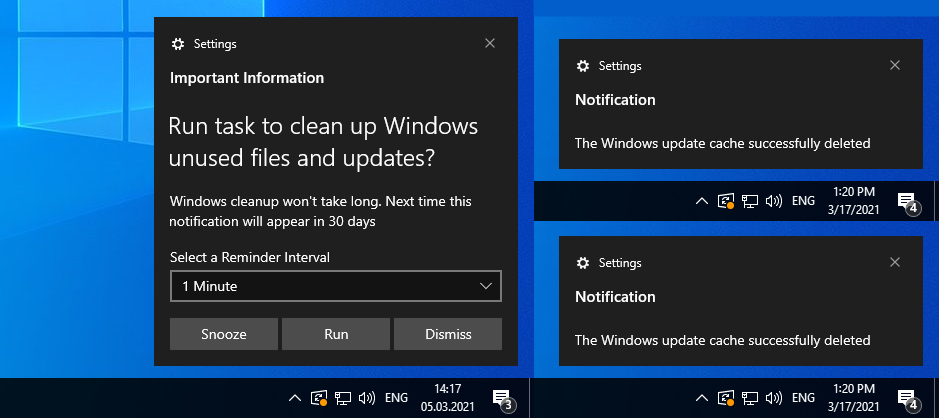The image size is (939, 418).
Task: Open the upper 1:20 PM 3/17/2021 clock
Action: [x=854, y=201]
